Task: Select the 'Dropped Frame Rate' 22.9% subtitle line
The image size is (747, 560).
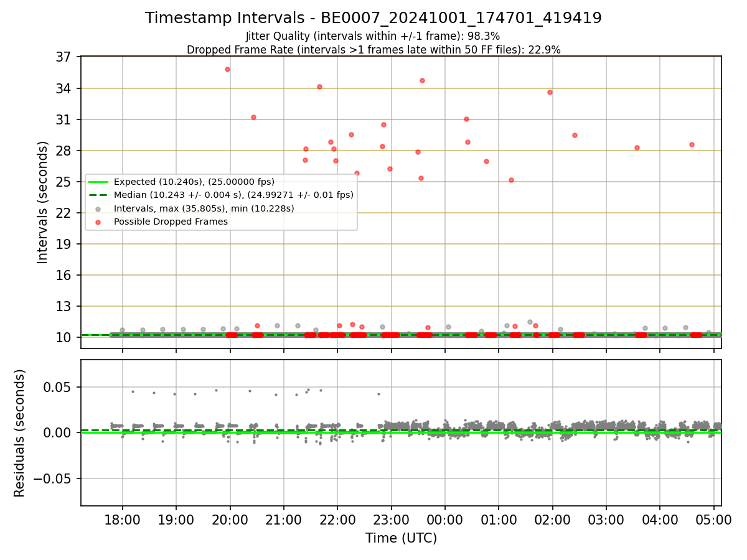Action: tap(374, 50)
